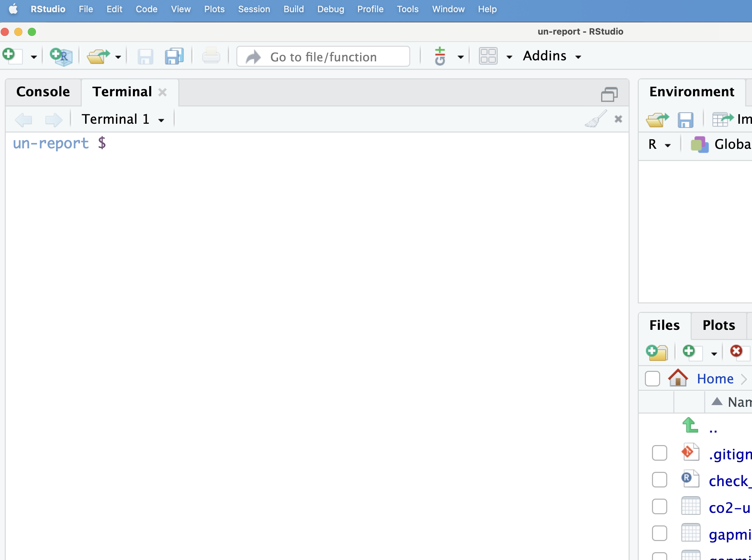Open the .gitignore file
Viewport: 752px width, 560px height.
[x=730, y=454]
